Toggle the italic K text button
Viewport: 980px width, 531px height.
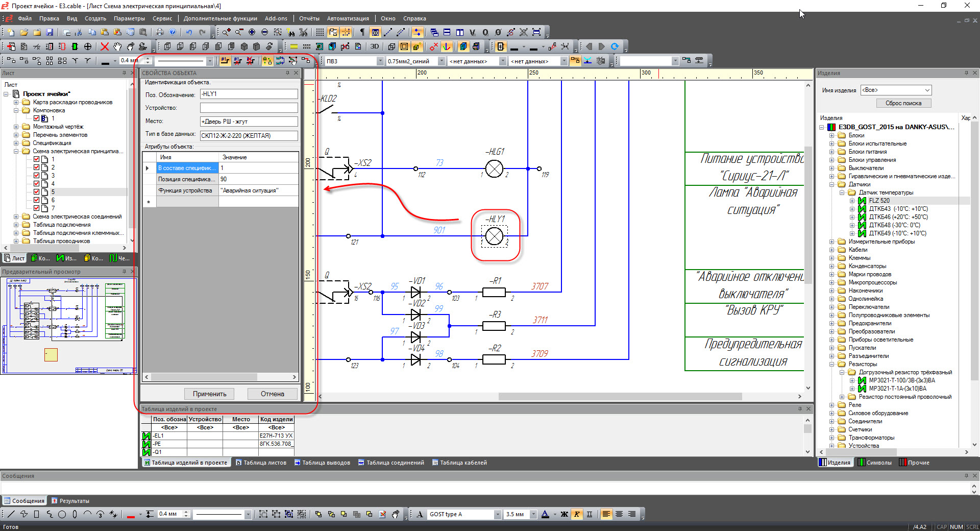point(576,514)
